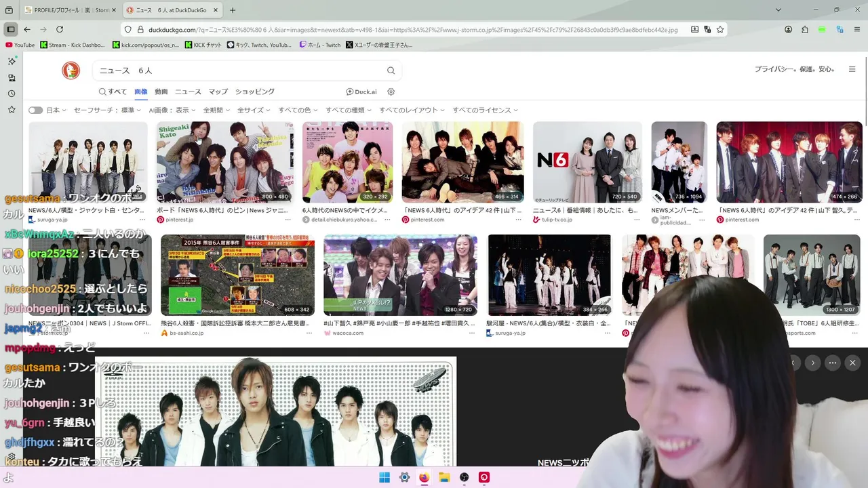Toggle the Japan region switch
The width and height of the screenshot is (868, 488).
click(35, 110)
